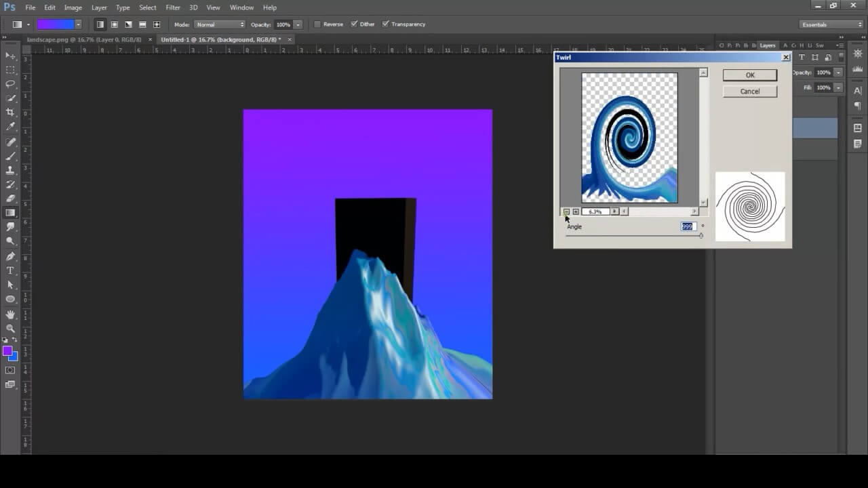868x488 pixels.
Task: Select the Lasso tool
Action: [x=10, y=84]
